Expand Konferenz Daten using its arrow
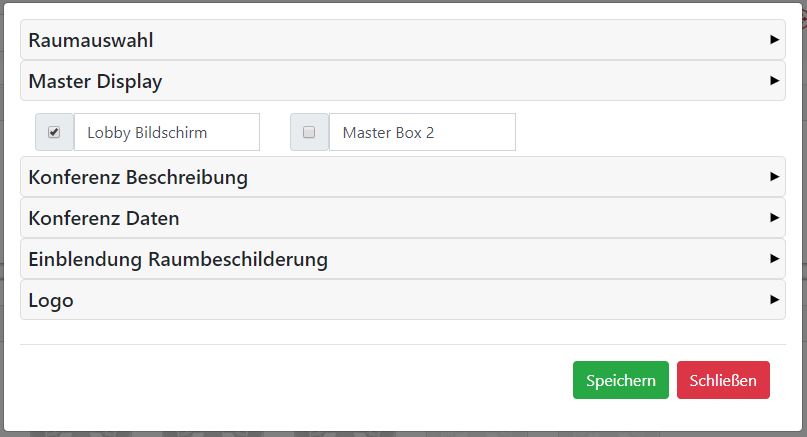 [x=775, y=217]
